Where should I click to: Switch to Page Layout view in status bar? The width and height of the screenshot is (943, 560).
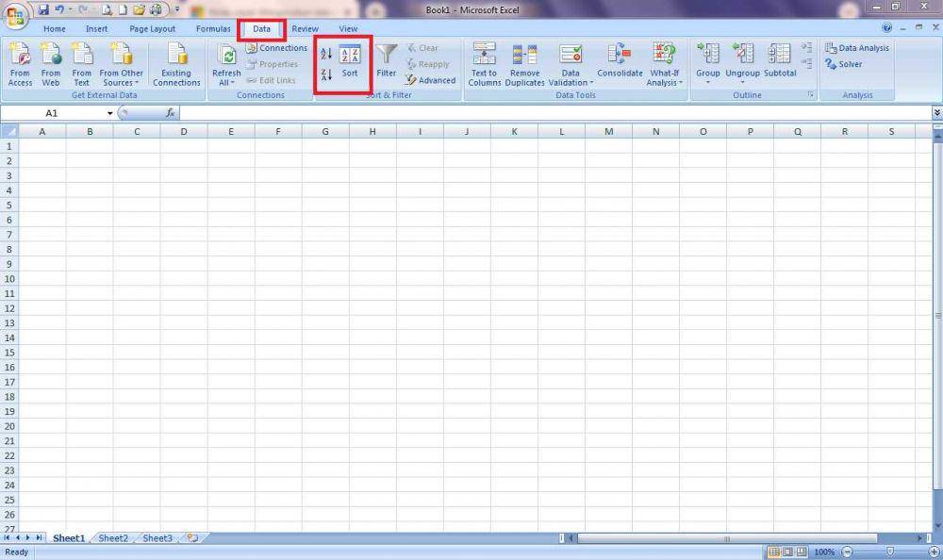[787, 552]
